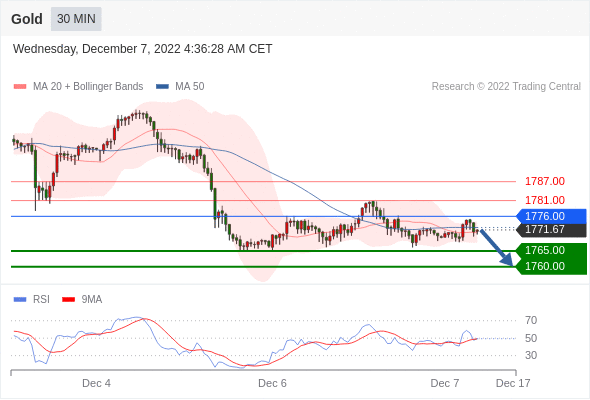Click the 30 MIN timeframe button
The width and height of the screenshot is (590, 400).
(76, 19)
